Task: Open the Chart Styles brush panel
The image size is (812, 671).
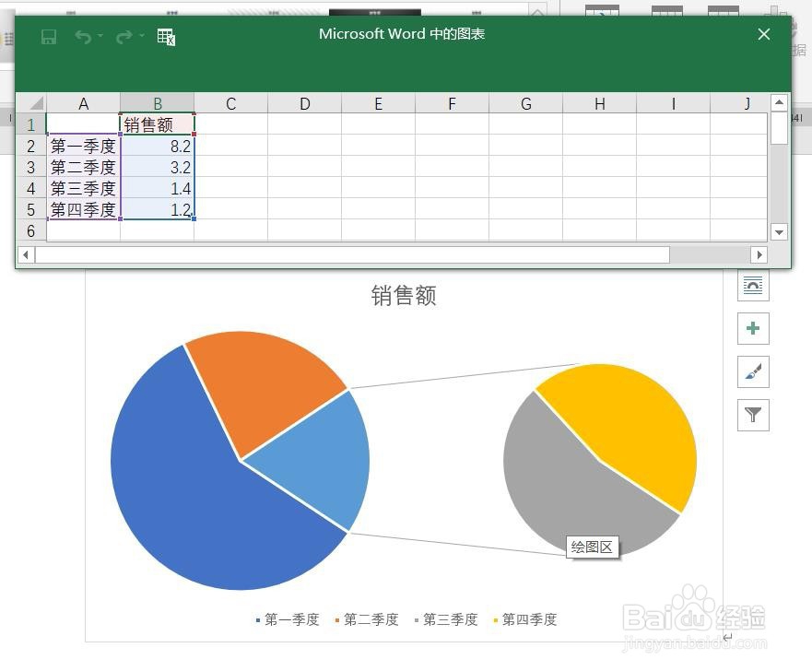Action: tap(753, 372)
